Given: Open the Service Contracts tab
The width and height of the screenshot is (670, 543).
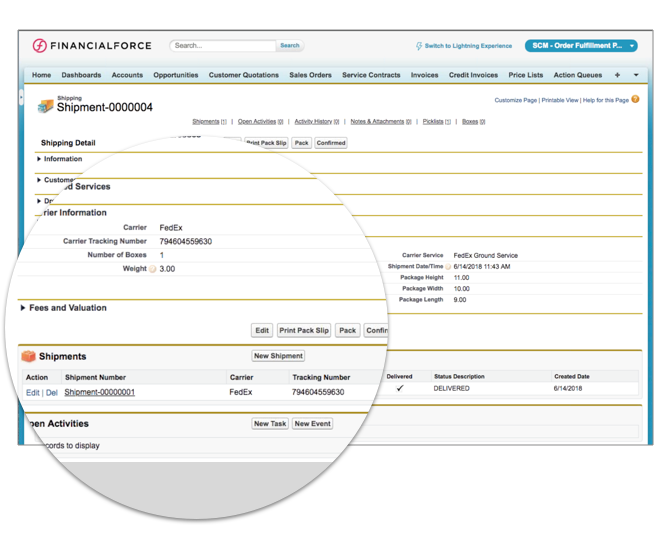Looking at the screenshot, I should pyautogui.click(x=371, y=75).
